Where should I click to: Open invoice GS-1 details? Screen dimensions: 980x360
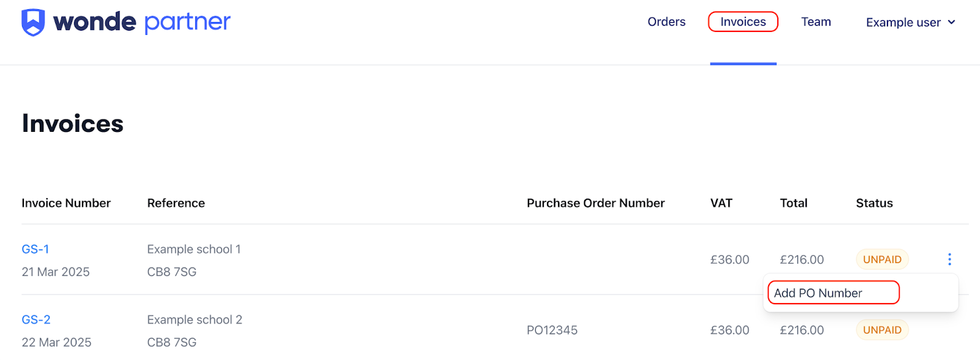click(x=36, y=249)
